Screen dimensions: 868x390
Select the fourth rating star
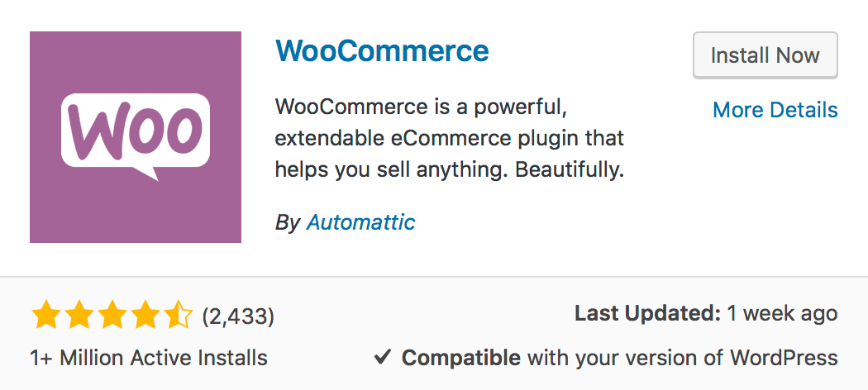[145, 315]
